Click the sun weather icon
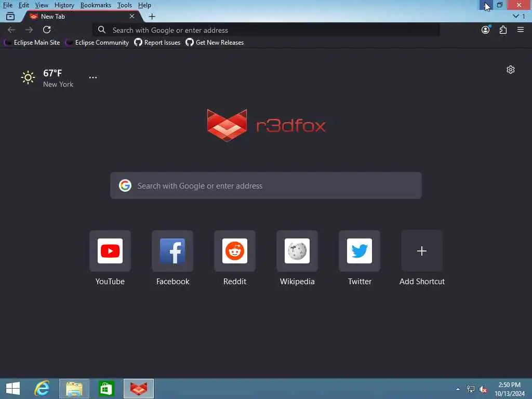The image size is (532, 399). click(28, 78)
